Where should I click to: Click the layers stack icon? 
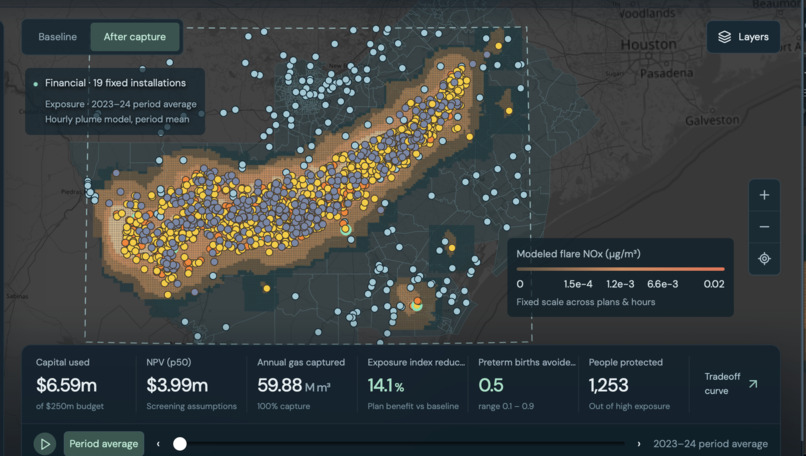724,37
